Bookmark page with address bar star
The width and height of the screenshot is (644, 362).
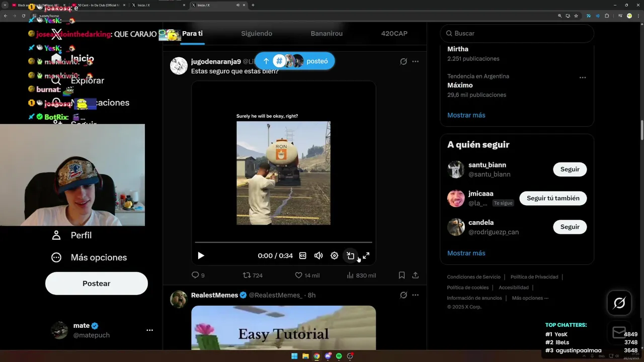point(576,16)
